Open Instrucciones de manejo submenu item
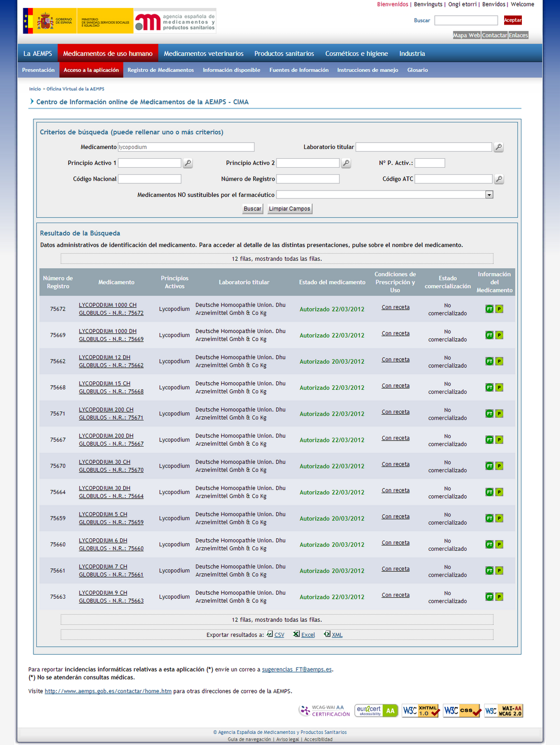Image resolution: width=560 pixels, height=745 pixels. coord(368,70)
